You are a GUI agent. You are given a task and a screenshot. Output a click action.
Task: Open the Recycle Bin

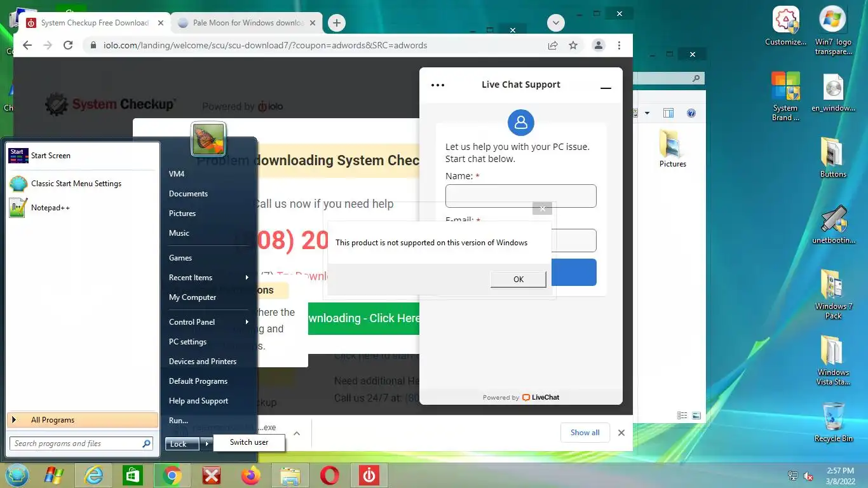point(833,422)
